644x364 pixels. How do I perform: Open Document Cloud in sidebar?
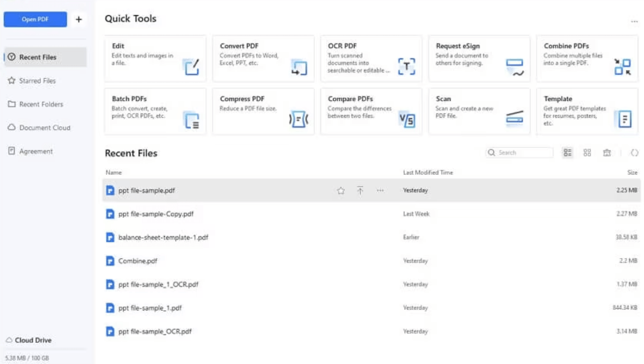45,128
